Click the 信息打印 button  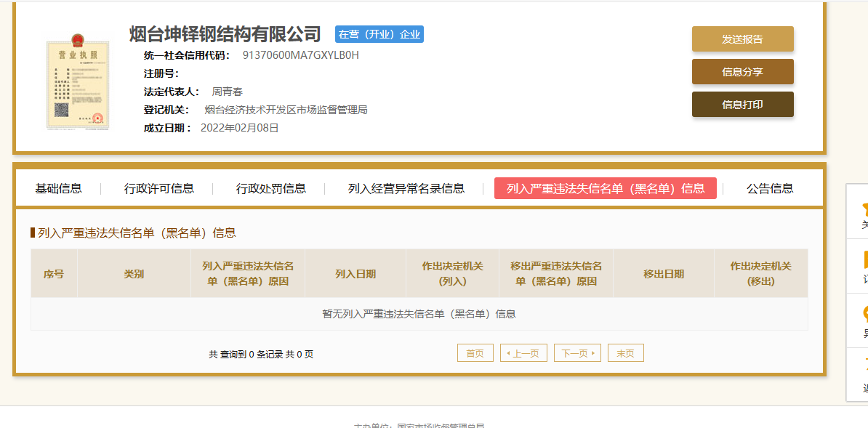[742, 104]
